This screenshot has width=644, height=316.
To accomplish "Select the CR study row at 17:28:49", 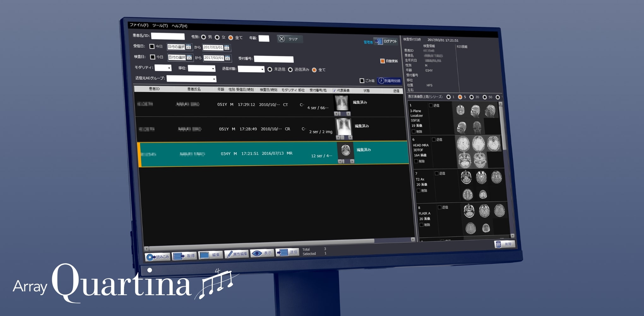I will pos(271,129).
